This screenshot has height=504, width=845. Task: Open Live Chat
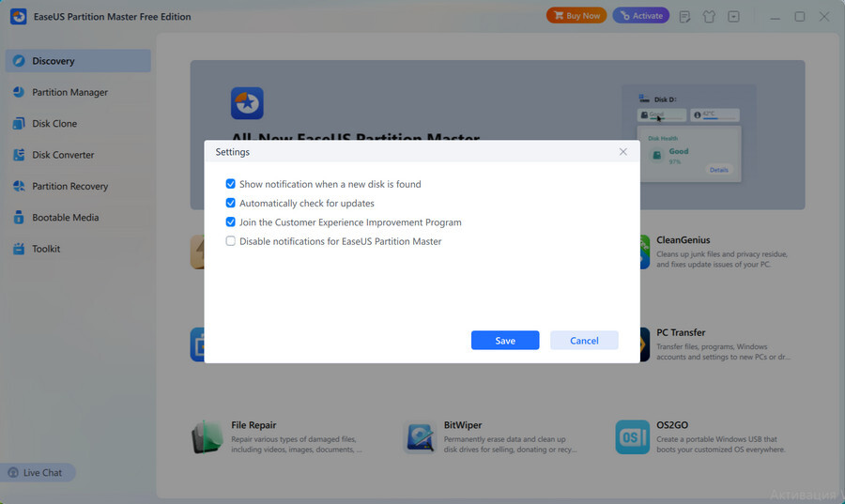(x=38, y=472)
